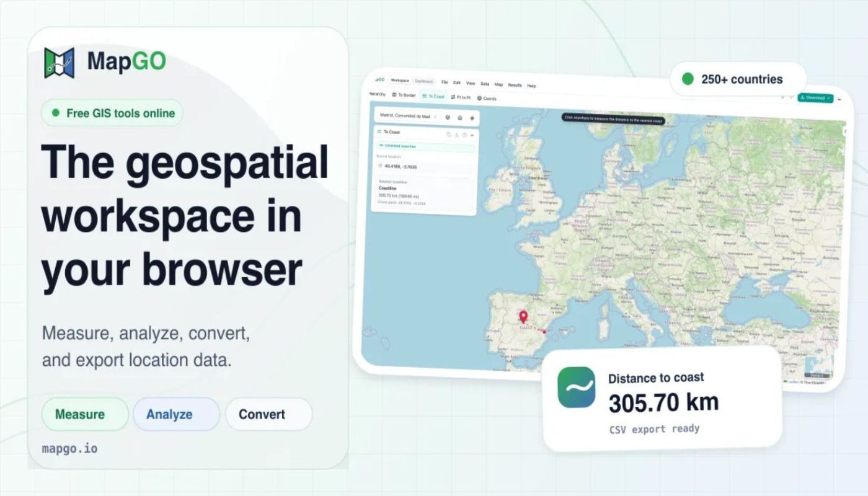Open the Help menu

(x=531, y=86)
